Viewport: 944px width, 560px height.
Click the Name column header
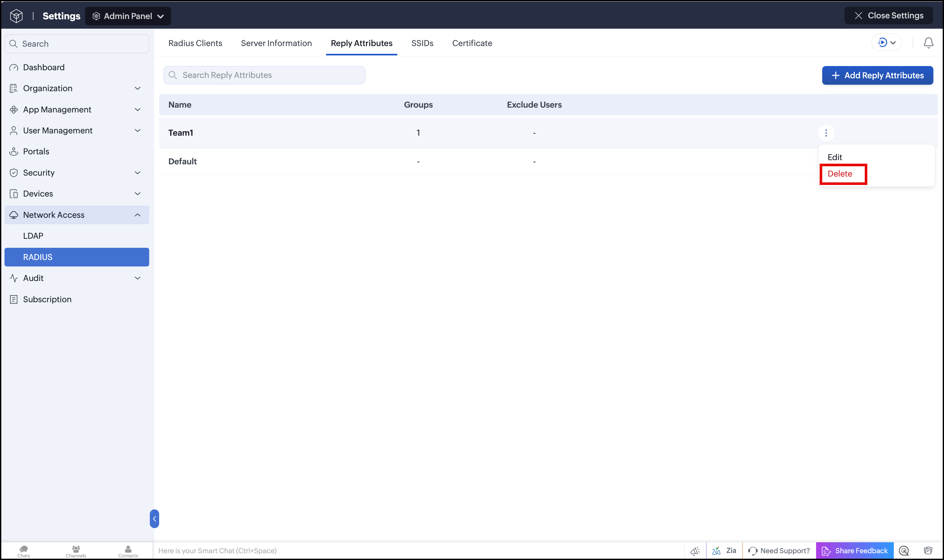coord(179,104)
